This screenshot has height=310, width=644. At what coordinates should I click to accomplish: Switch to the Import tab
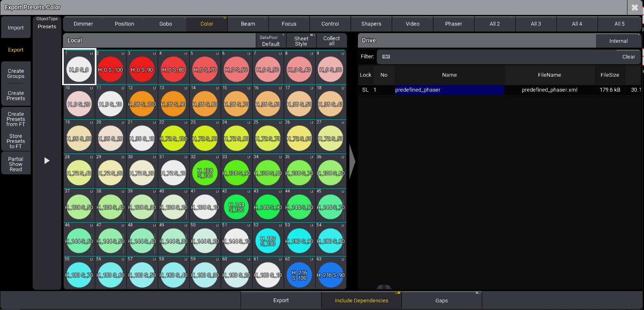[16, 28]
